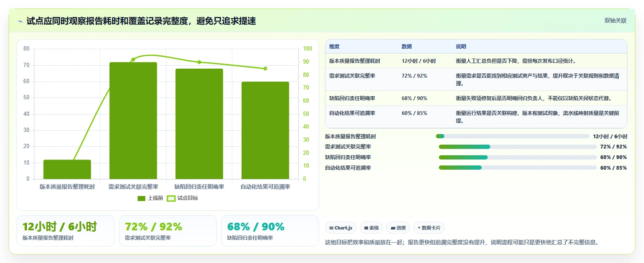Click the bar for 需求测试关联完整率 in chart
The image size is (644, 263).
[x=133, y=120]
